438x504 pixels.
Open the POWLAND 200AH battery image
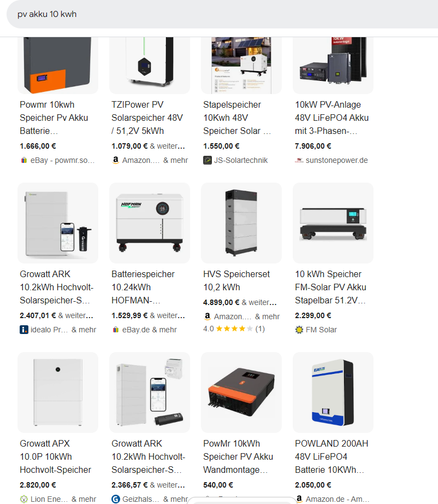pyautogui.click(x=333, y=392)
